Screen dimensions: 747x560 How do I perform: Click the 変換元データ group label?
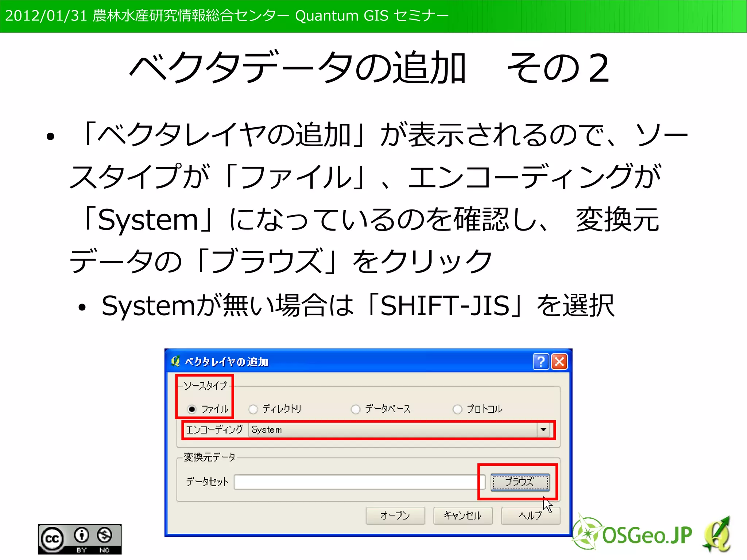click(x=210, y=457)
